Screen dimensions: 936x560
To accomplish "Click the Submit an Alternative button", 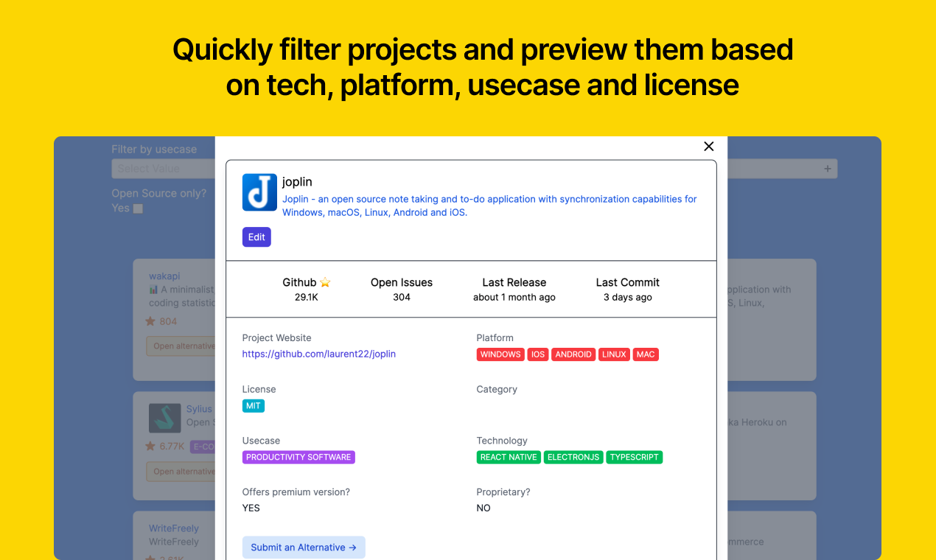I will point(304,547).
